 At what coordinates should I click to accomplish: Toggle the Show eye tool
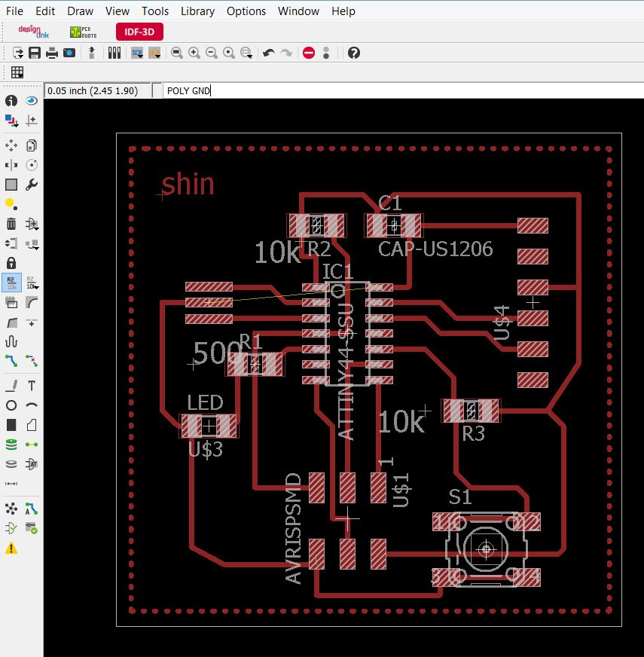click(x=32, y=100)
